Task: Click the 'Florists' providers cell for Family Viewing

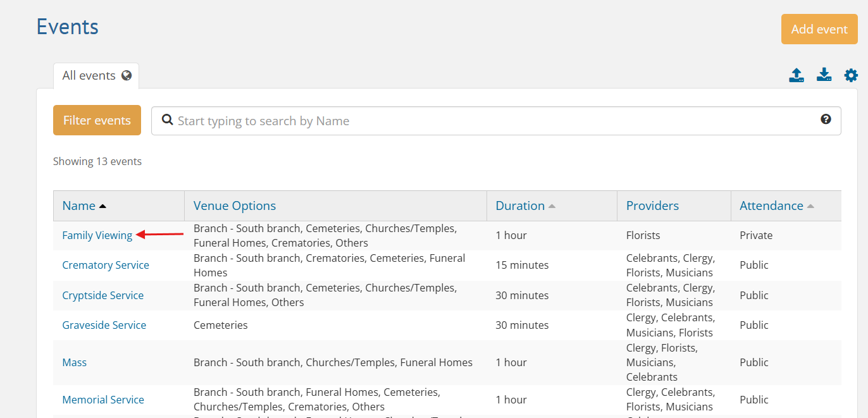Action: click(x=643, y=235)
